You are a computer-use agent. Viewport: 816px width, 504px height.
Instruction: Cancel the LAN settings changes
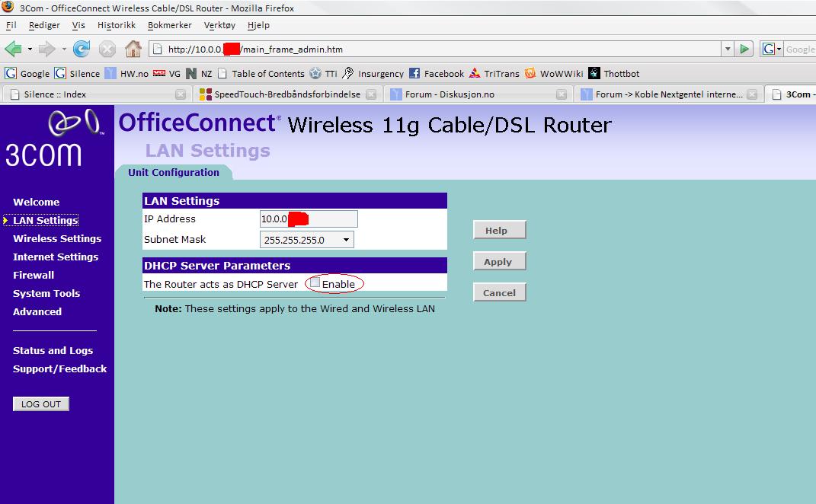500,292
